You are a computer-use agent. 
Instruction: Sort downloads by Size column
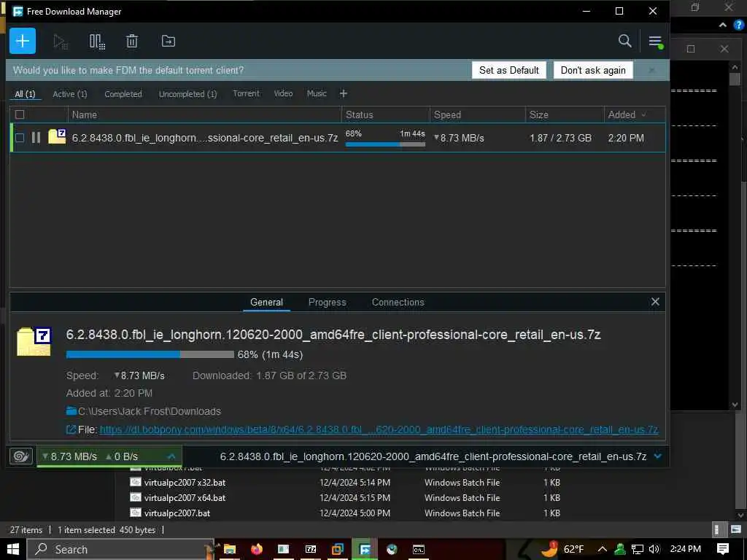point(565,114)
